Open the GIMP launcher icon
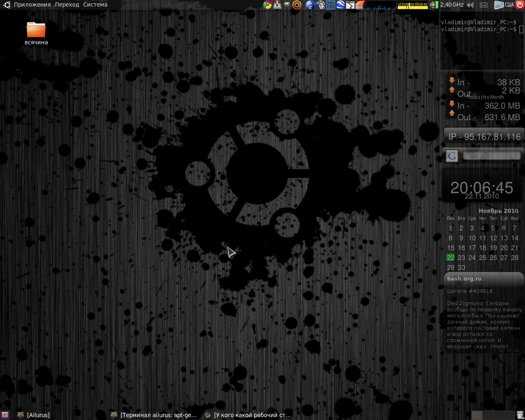 pyautogui.click(x=287, y=5)
